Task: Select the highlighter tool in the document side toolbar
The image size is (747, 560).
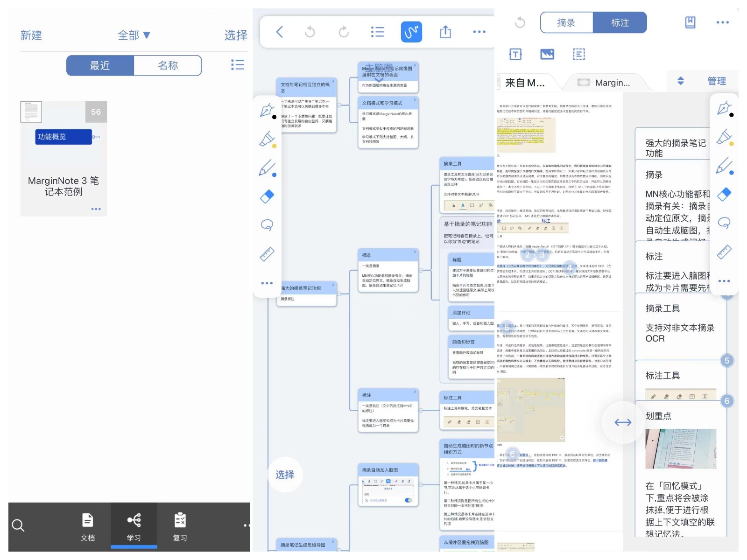Action: (724, 137)
